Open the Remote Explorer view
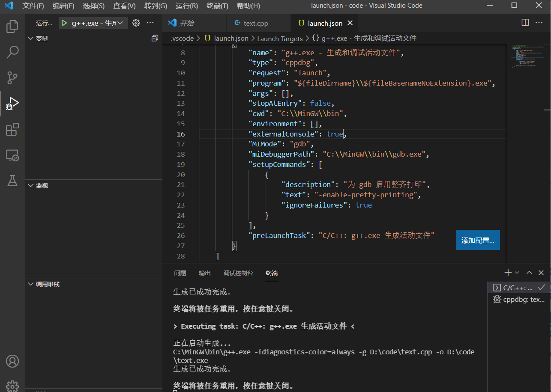The image size is (551, 392). (12, 155)
